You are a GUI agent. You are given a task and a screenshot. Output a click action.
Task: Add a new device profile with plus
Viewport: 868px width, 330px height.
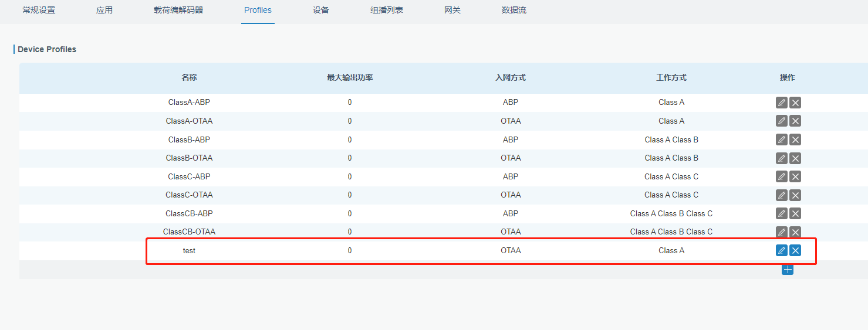coord(788,269)
